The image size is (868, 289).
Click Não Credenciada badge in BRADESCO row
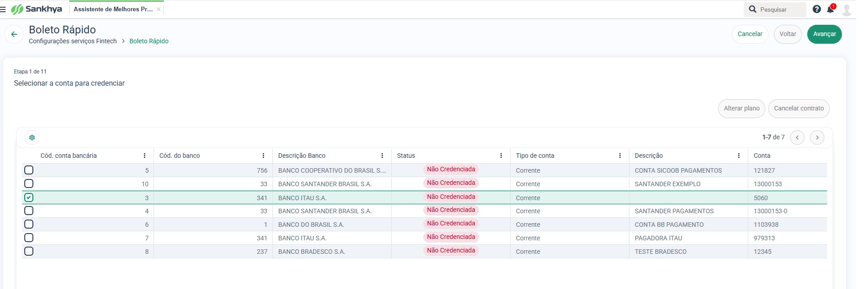[x=451, y=251]
